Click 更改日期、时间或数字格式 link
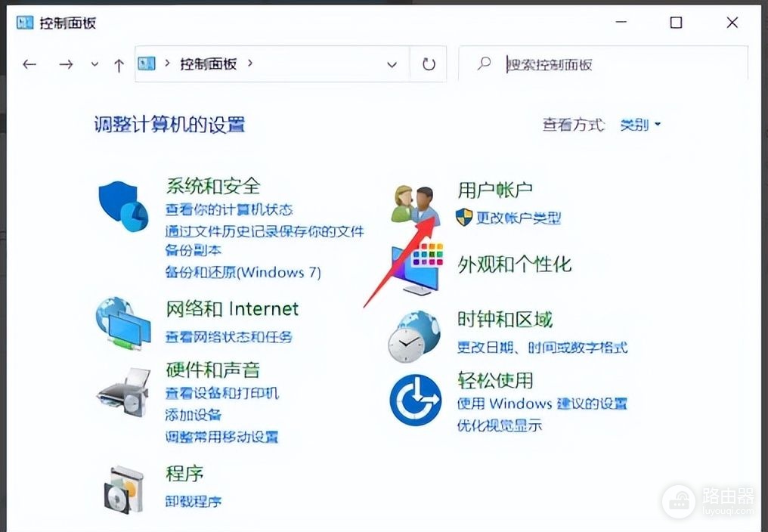 click(542, 348)
